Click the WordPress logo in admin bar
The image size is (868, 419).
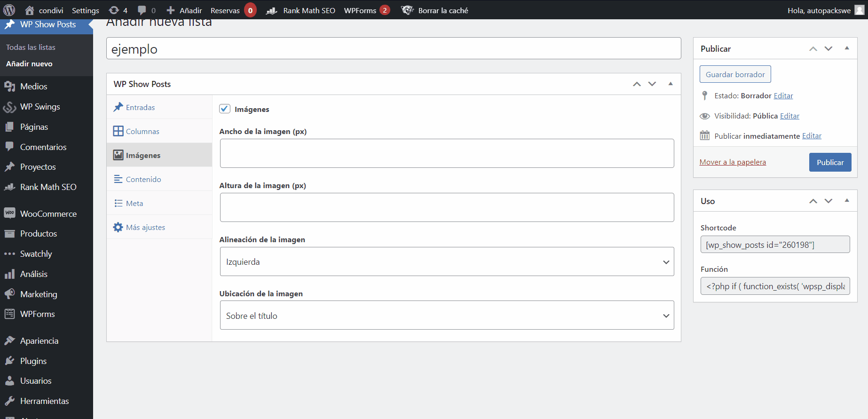point(9,10)
